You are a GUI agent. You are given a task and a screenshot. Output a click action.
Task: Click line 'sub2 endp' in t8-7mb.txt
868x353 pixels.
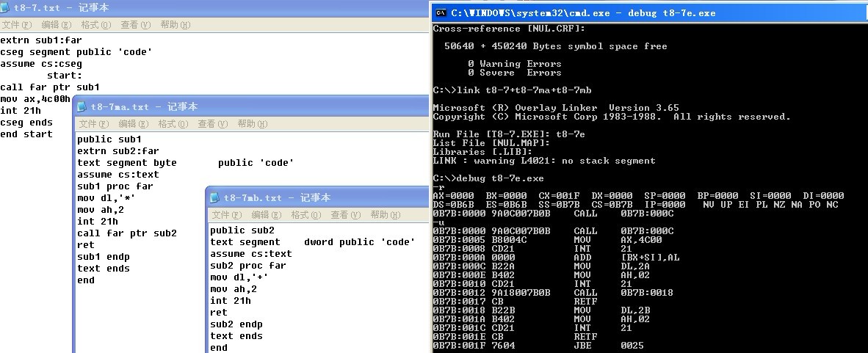236,324
